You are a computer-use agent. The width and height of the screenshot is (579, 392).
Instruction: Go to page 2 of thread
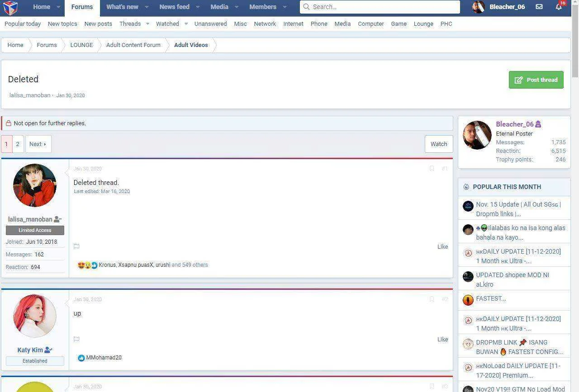tap(18, 144)
